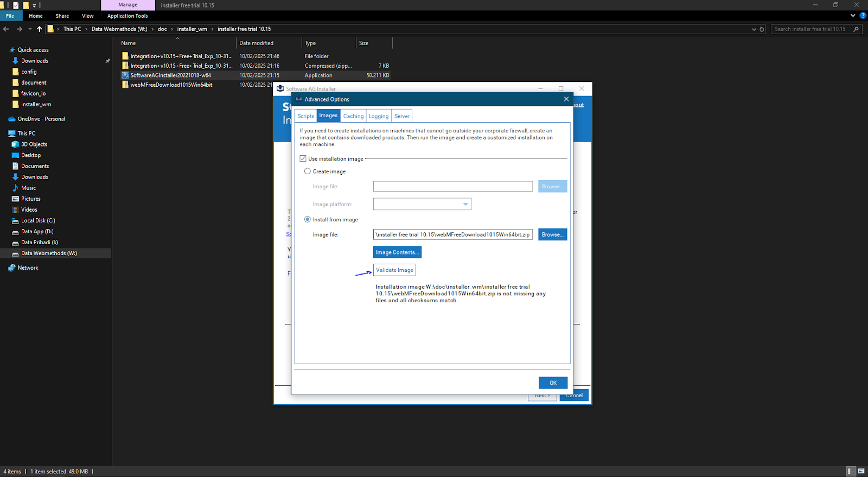Screen dimensions: 868x477
Task: Open the Data App (D:) drive
Action: pyautogui.click(x=37, y=232)
